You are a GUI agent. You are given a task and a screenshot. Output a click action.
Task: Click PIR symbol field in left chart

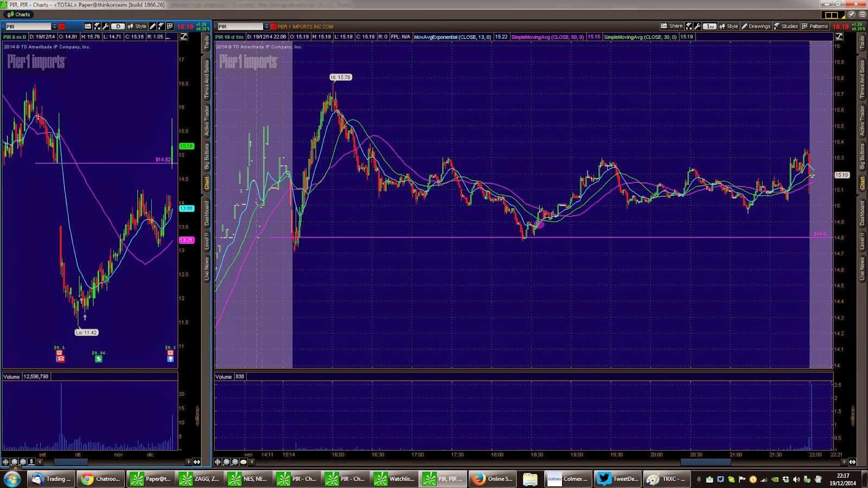pyautogui.click(x=28, y=26)
